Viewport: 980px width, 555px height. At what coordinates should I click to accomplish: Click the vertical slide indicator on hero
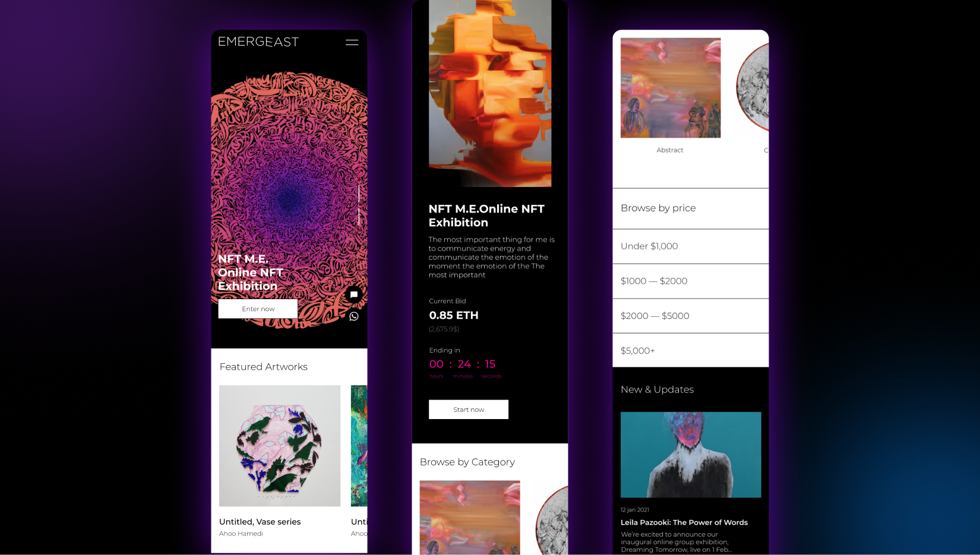coord(359,205)
